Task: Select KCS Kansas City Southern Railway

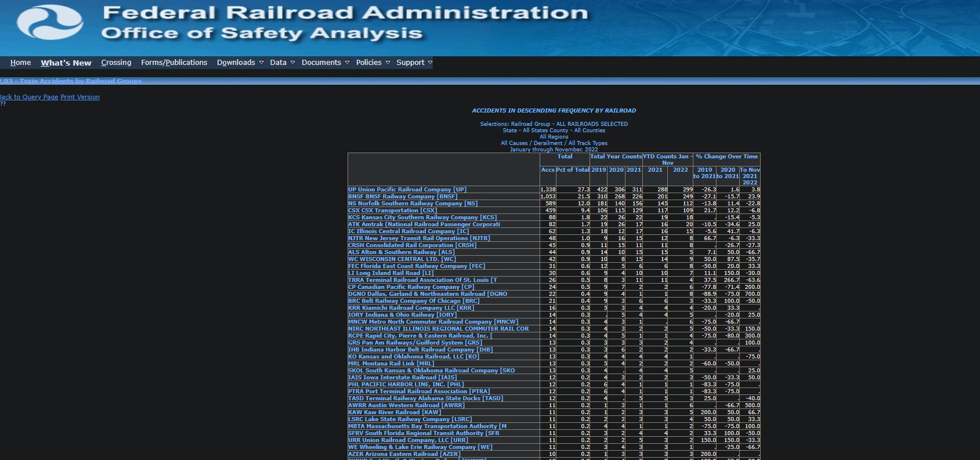Action: pos(421,218)
